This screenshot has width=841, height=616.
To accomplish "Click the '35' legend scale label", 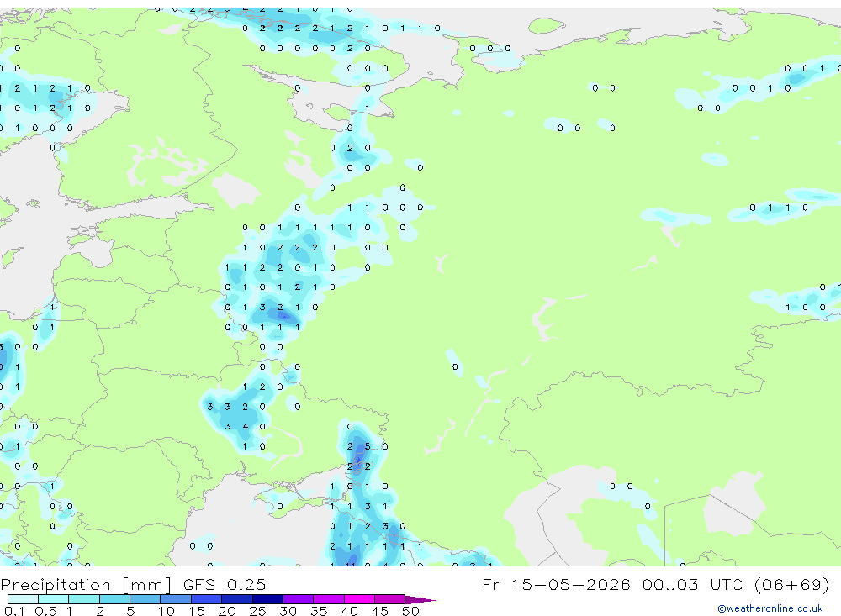I will [x=319, y=611].
